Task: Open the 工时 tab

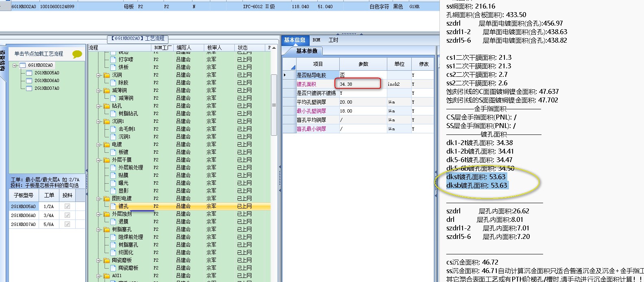Action: pyautogui.click(x=334, y=40)
